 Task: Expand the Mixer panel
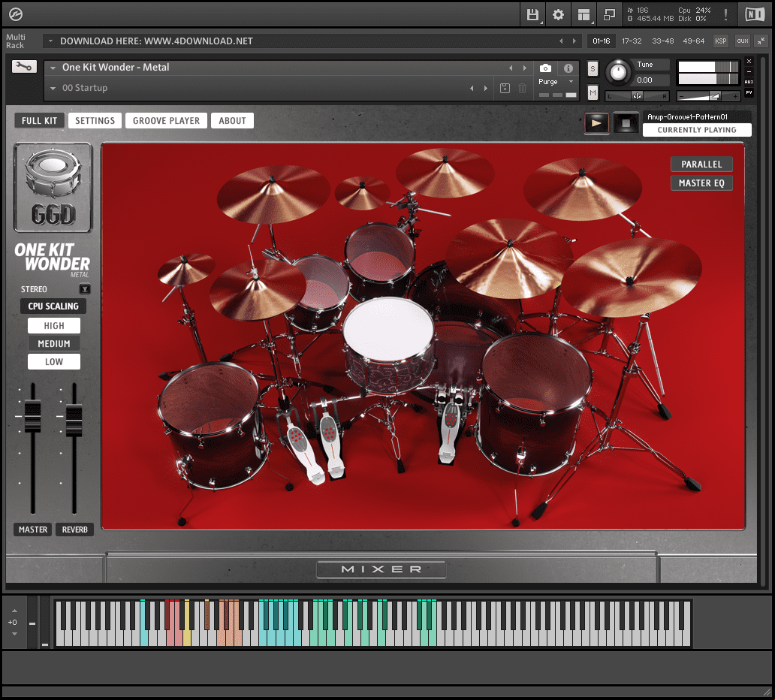click(381, 569)
